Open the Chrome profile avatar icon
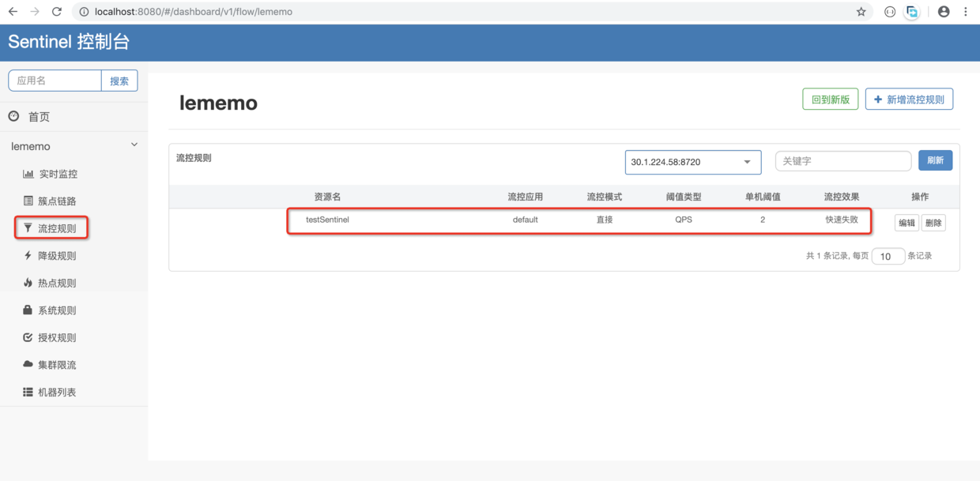The height and width of the screenshot is (481, 980). click(x=944, y=12)
